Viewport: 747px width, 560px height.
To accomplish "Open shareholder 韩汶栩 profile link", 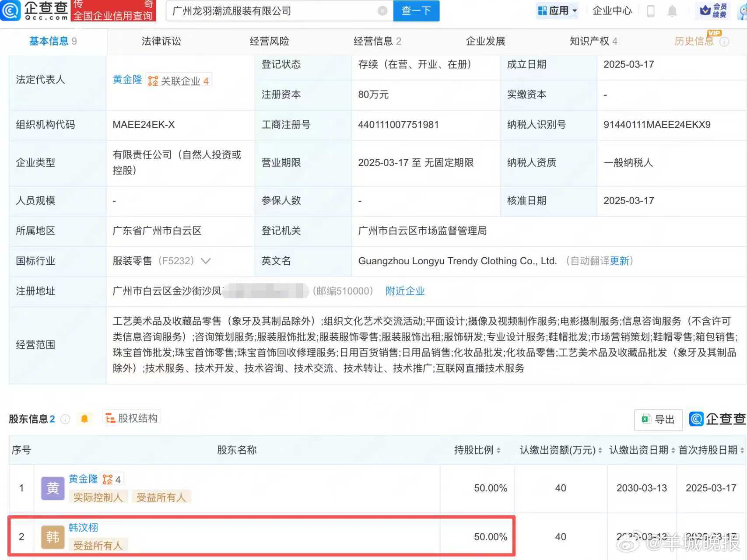I will 84,528.
